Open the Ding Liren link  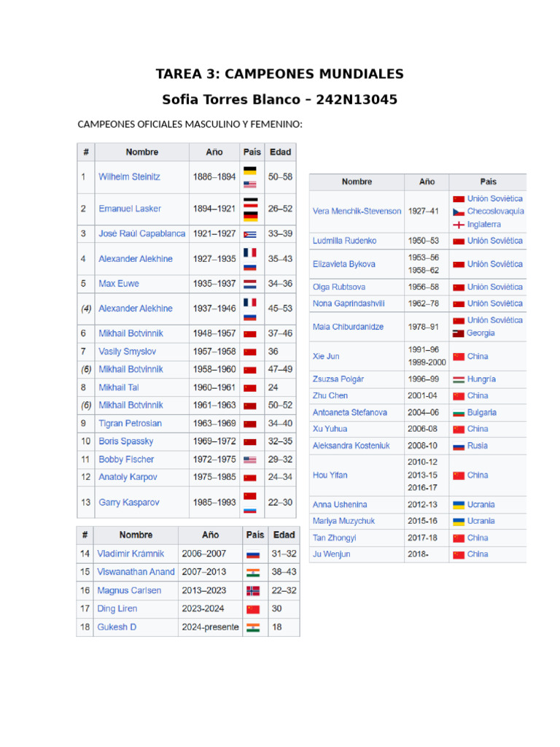(x=117, y=608)
